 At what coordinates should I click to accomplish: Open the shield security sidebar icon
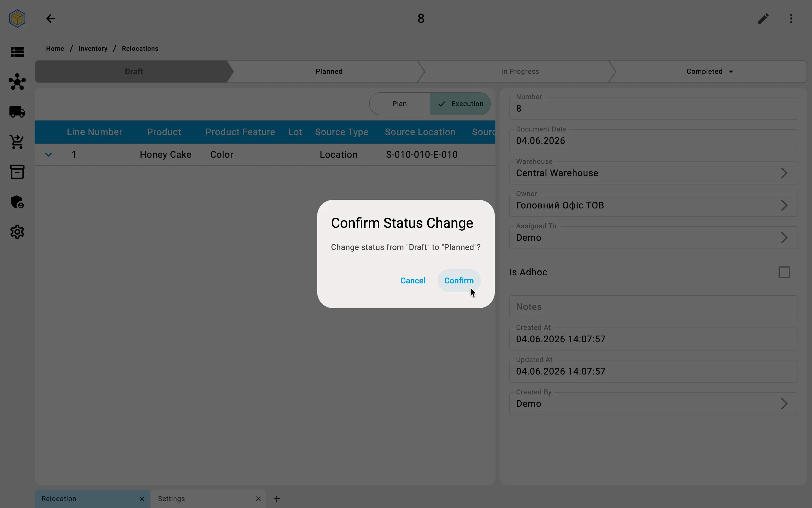tap(17, 202)
